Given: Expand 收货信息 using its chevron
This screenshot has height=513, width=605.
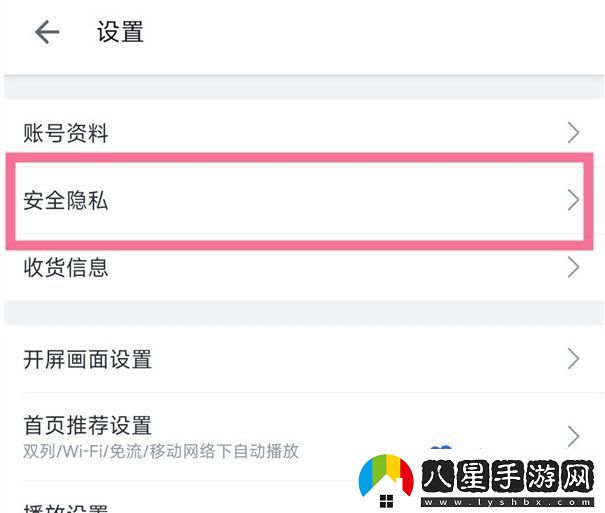Looking at the screenshot, I should (x=573, y=267).
